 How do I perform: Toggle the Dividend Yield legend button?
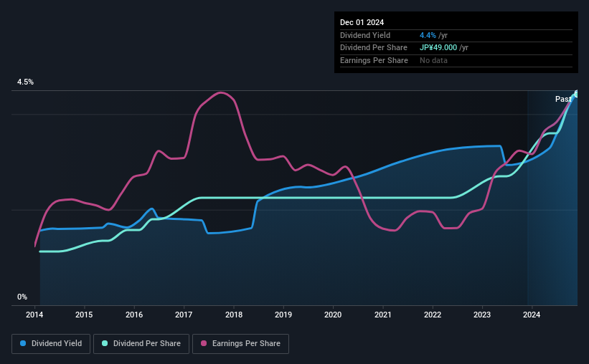[x=51, y=344]
